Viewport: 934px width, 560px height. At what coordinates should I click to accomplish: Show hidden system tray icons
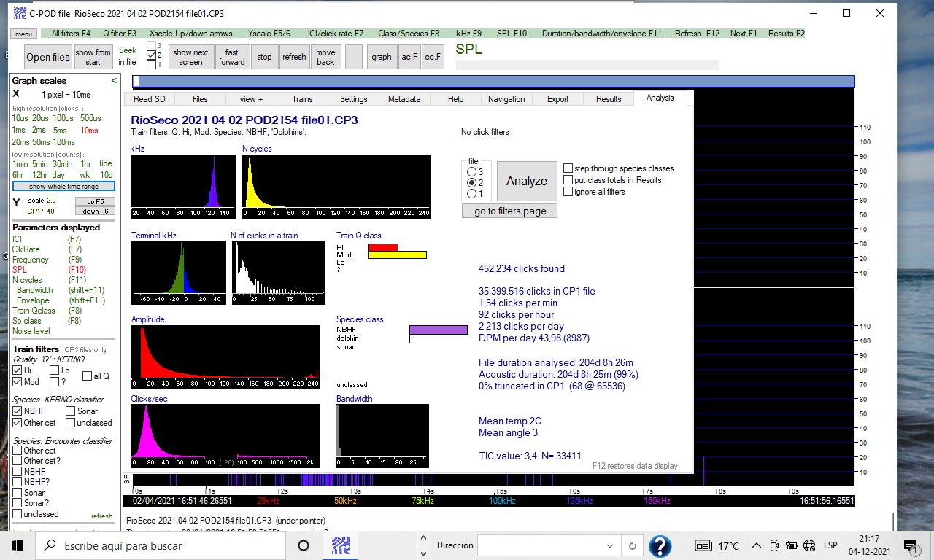tap(755, 545)
